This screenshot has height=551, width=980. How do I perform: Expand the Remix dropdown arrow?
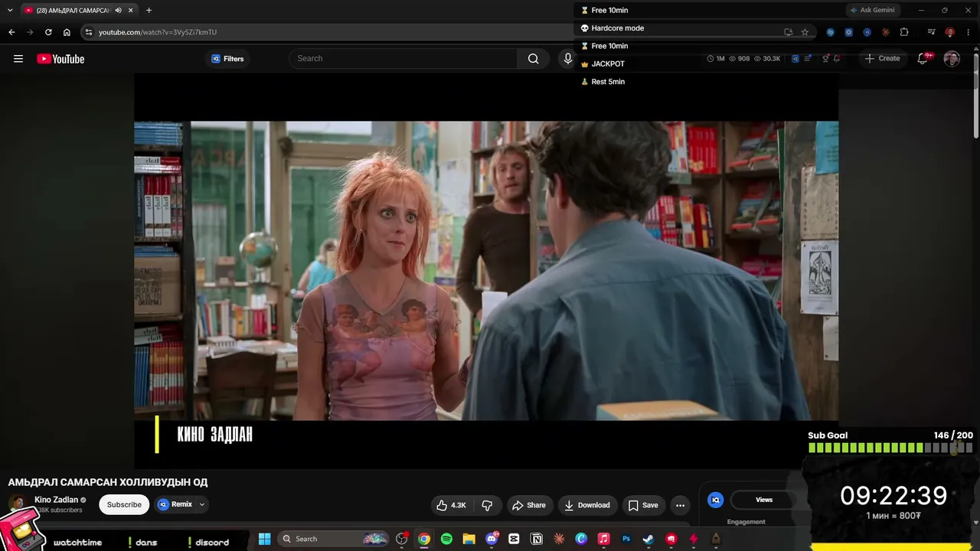pyautogui.click(x=202, y=505)
